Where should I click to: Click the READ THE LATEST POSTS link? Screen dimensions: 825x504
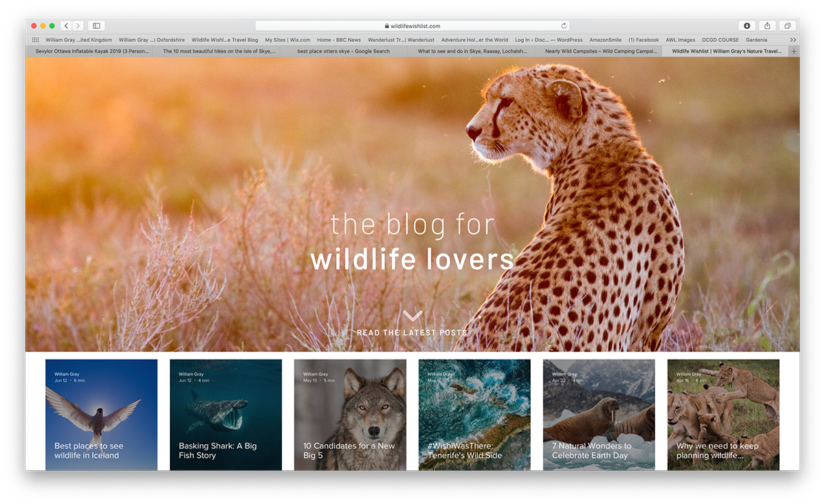click(x=412, y=333)
